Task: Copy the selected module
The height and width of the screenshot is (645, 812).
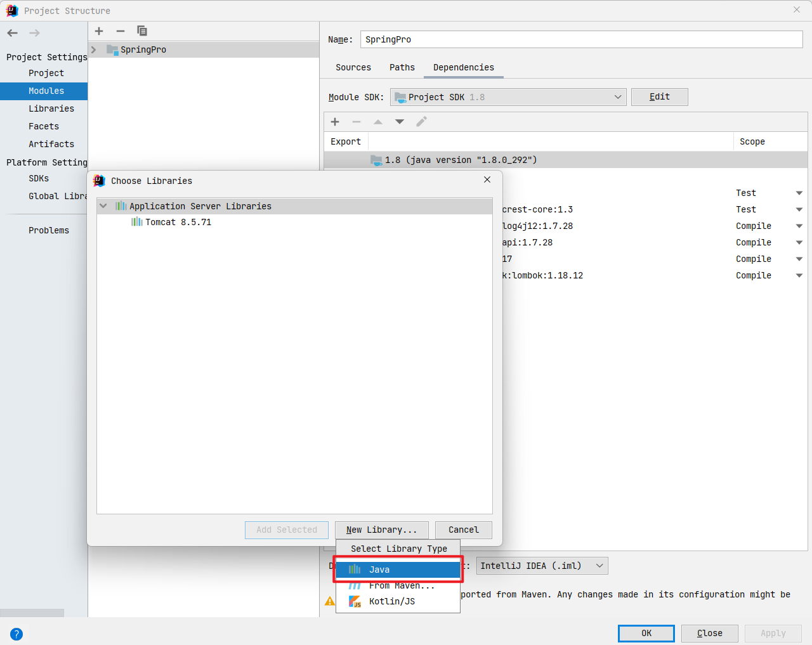Action: tap(142, 31)
